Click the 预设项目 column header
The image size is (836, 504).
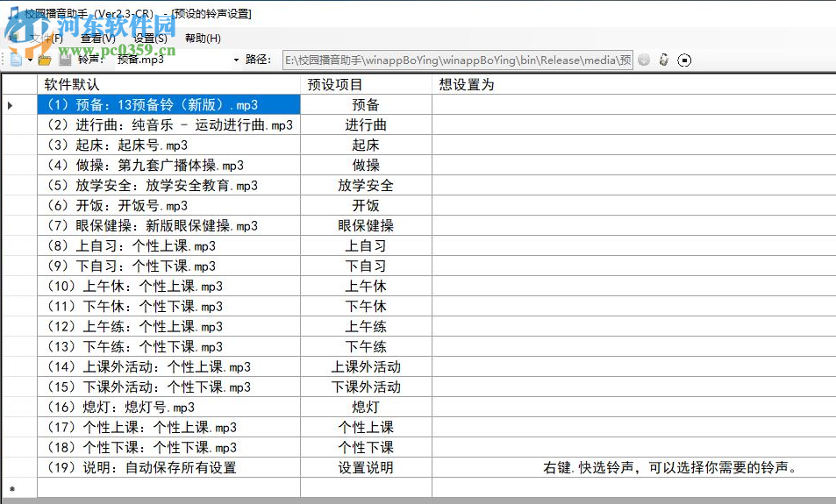367,84
